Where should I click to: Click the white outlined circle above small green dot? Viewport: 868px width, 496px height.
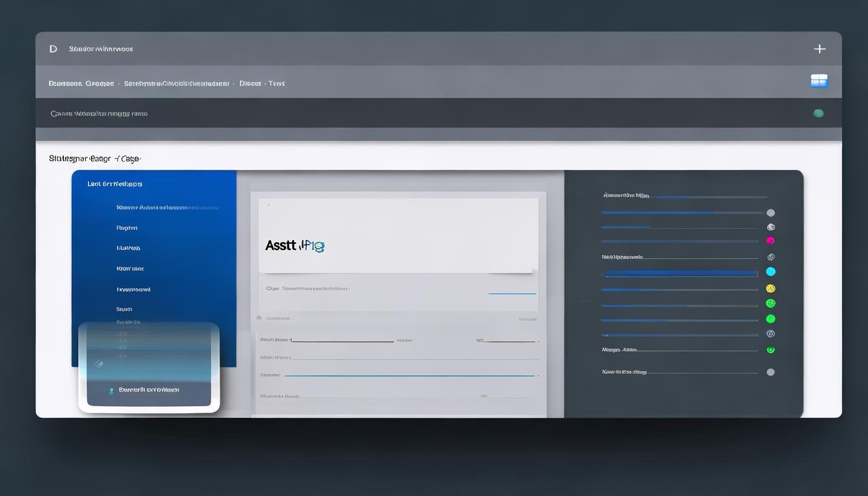(770, 334)
